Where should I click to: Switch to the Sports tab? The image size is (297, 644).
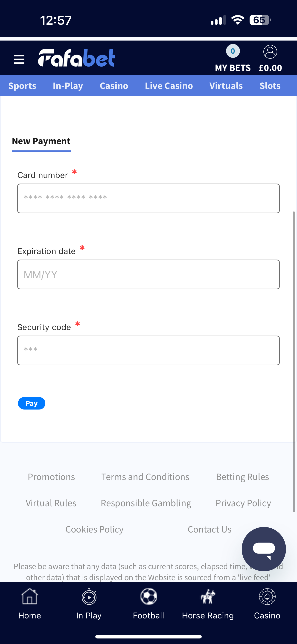(22, 86)
